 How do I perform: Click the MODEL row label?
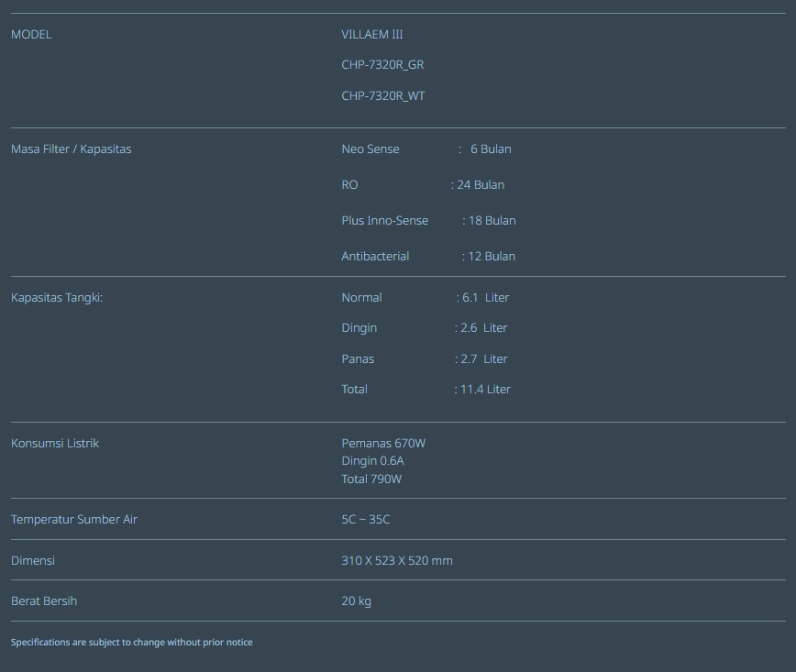[x=31, y=35]
